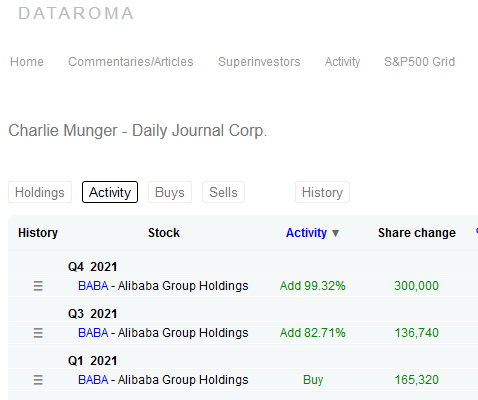Switch to Sells tab
This screenshot has height=400, width=478.
click(223, 192)
